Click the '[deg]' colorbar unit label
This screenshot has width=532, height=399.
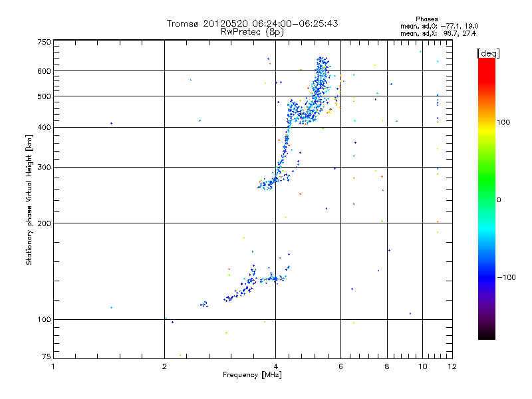point(488,53)
